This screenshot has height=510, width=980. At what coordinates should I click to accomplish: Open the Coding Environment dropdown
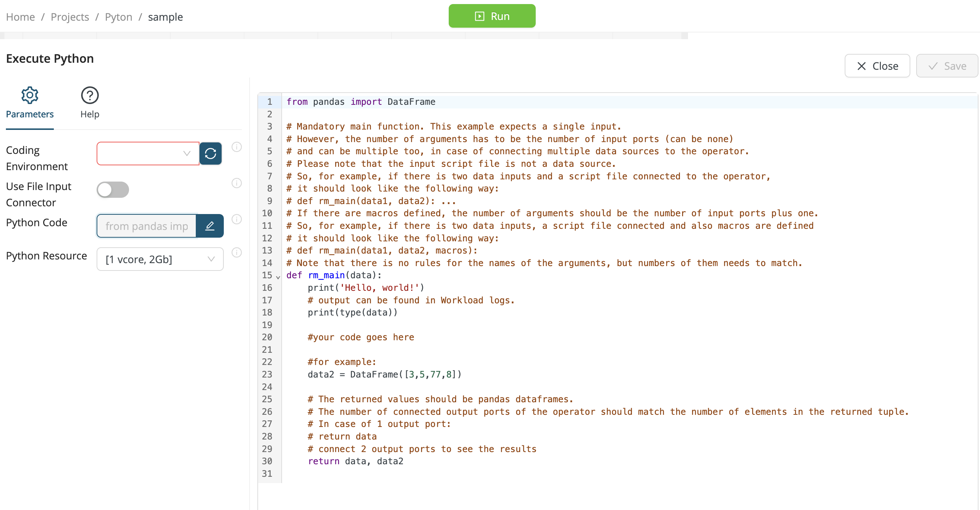click(148, 154)
